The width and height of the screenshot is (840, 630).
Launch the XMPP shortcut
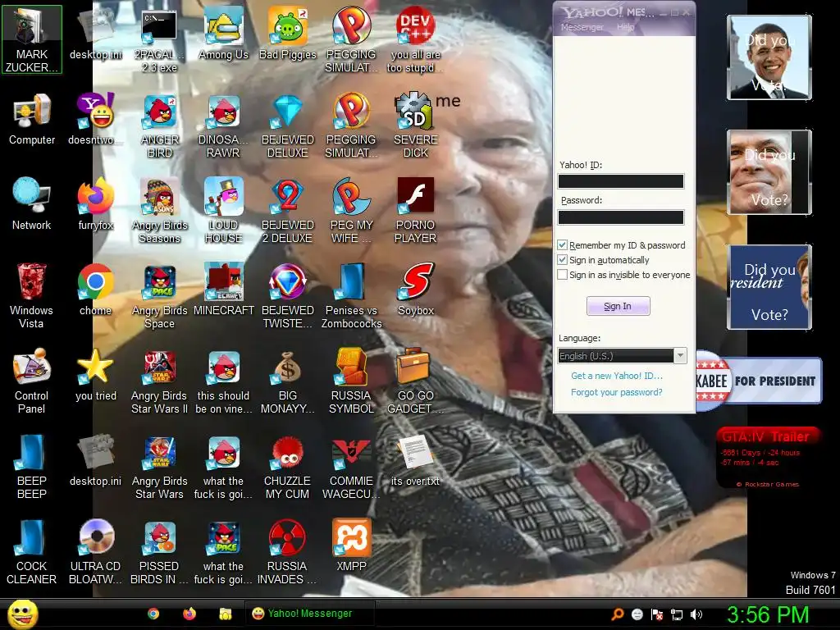pyautogui.click(x=351, y=546)
